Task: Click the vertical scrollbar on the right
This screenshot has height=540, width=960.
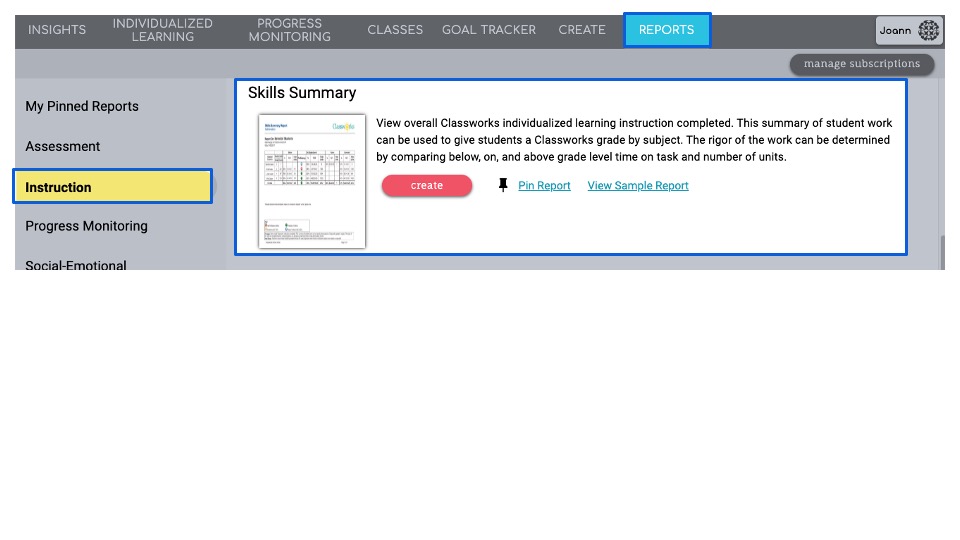Action: (x=942, y=252)
